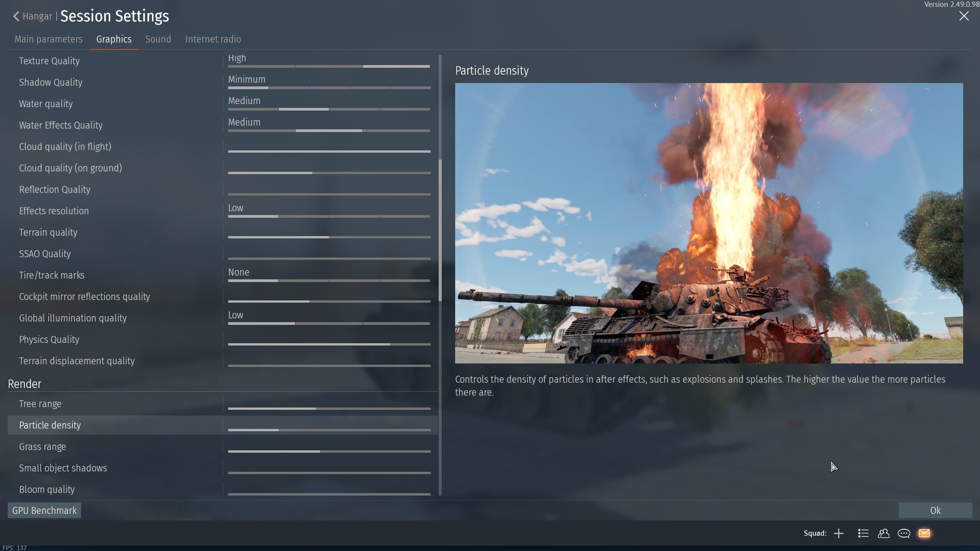Open the chat bubble icon
The image size is (980, 551).
coord(904,533)
